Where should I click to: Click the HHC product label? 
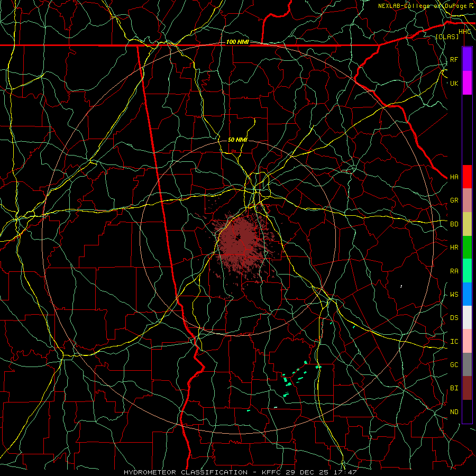(x=465, y=32)
